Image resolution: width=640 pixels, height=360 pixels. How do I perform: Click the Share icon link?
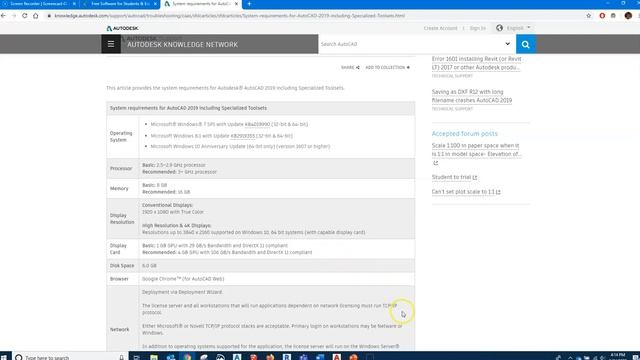point(350,67)
